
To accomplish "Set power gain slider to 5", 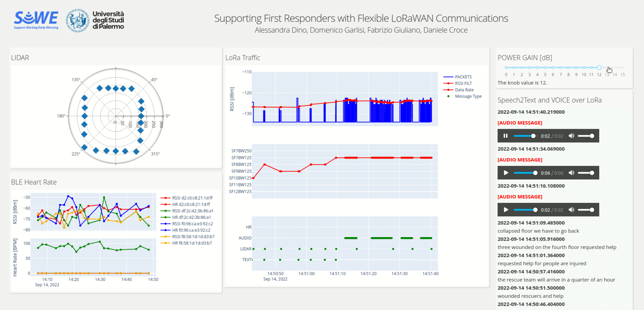I will point(545,68).
